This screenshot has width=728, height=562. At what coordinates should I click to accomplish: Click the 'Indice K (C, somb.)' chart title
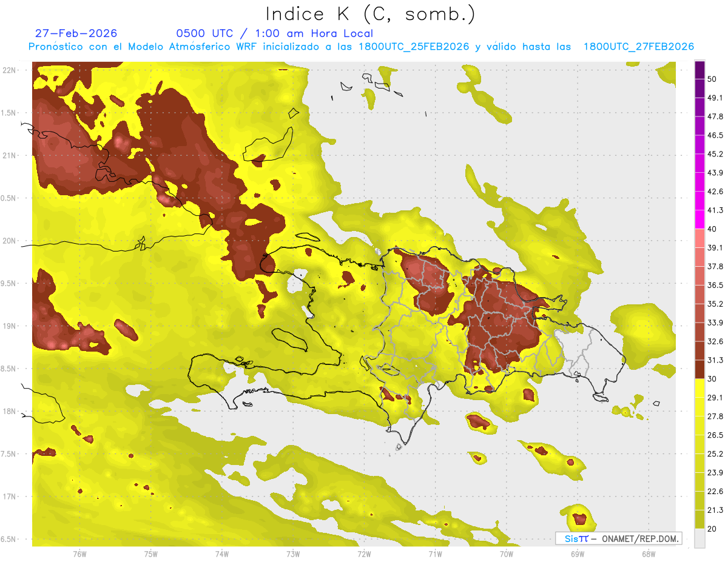coord(370,15)
